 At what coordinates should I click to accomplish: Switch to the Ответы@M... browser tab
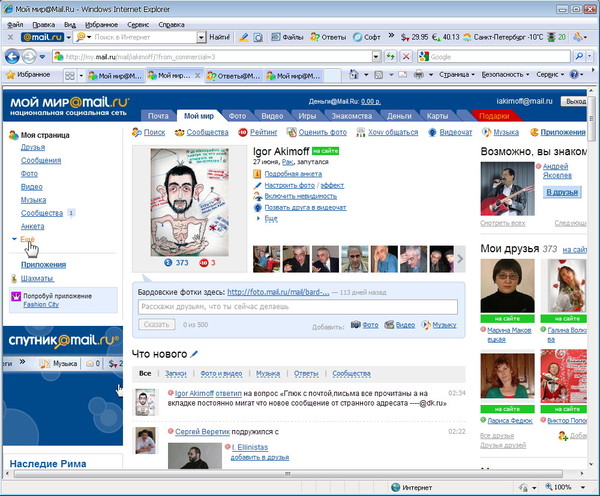pos(234,76)
